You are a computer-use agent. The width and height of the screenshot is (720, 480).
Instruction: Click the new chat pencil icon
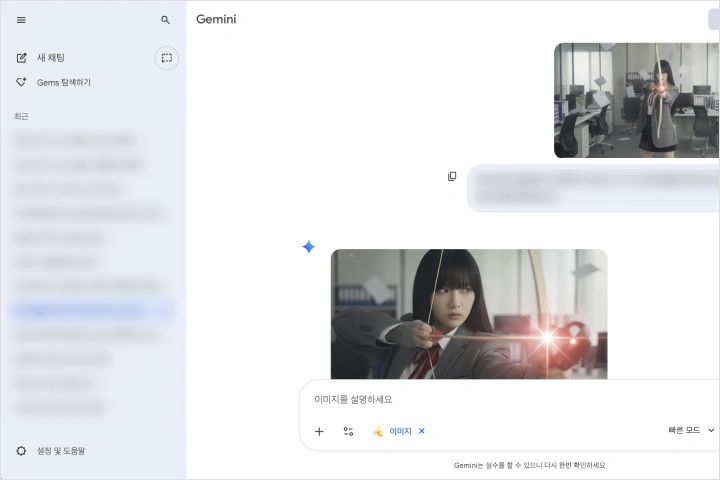coord(22,57)
